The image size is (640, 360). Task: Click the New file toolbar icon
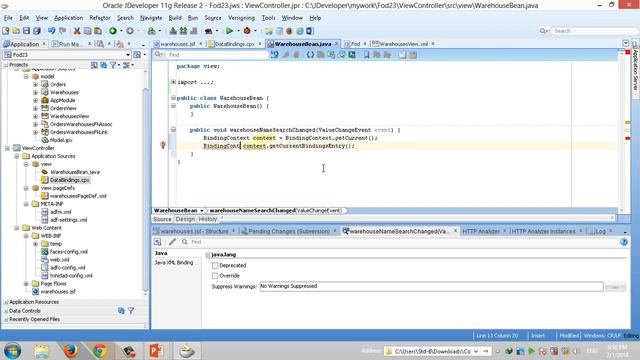coord(6,31)
